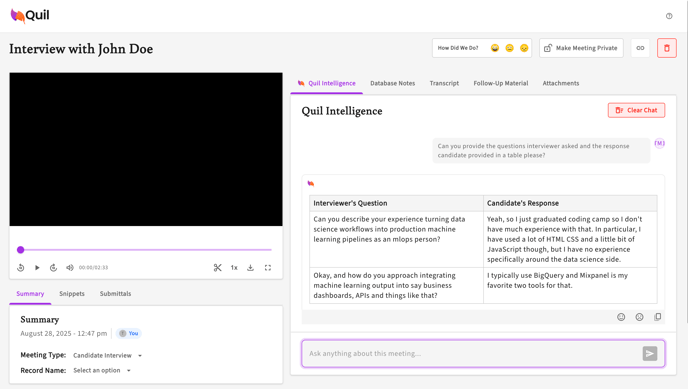Rate response with smiley face icon
Image resolution: width=688 pixels, height=389 pixels.
pos(621,317)
